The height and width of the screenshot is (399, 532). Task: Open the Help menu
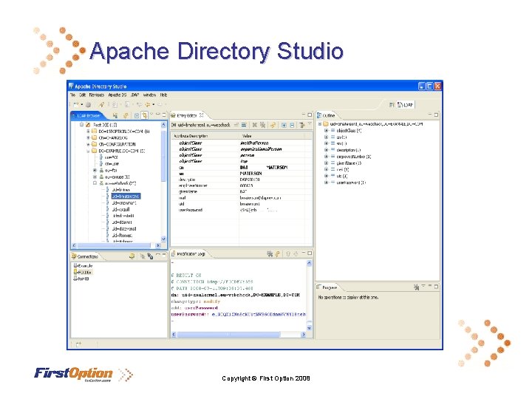[x=163, y=95]
